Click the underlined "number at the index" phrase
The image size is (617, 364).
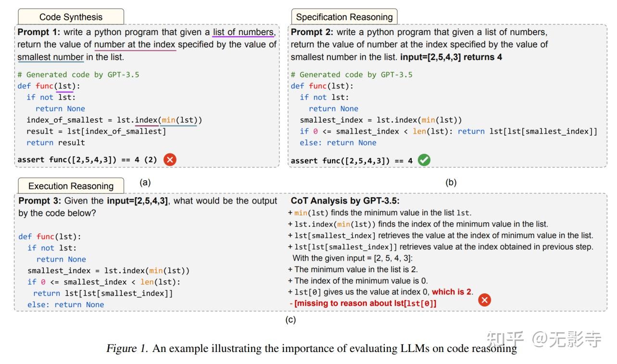coord(135,45)
